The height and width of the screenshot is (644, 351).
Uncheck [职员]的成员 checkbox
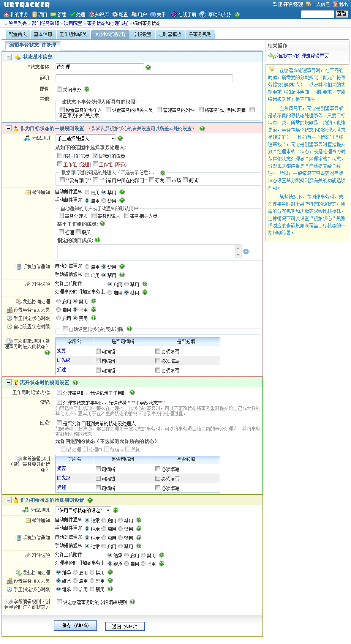[96, 156]
